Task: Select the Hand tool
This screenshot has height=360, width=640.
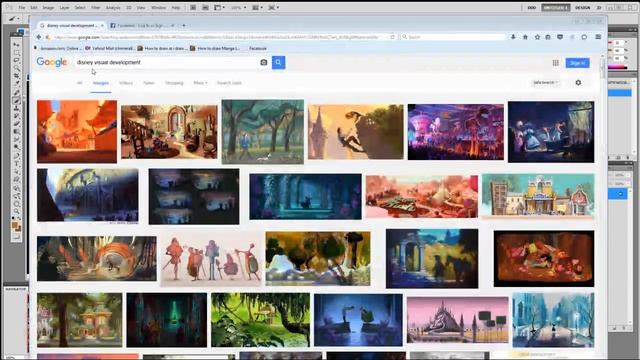Action: click(16, 203)
